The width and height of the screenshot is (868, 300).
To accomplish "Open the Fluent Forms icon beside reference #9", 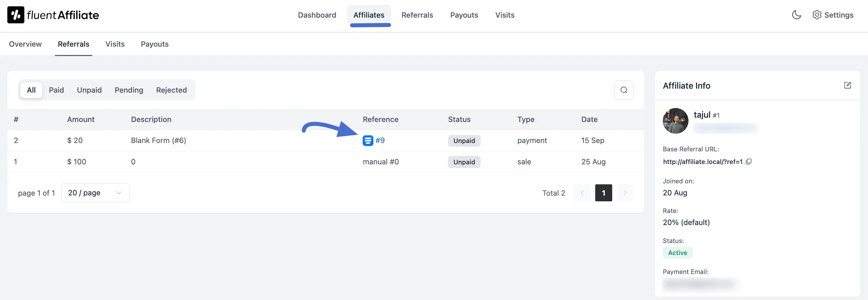I will [368, 141].
